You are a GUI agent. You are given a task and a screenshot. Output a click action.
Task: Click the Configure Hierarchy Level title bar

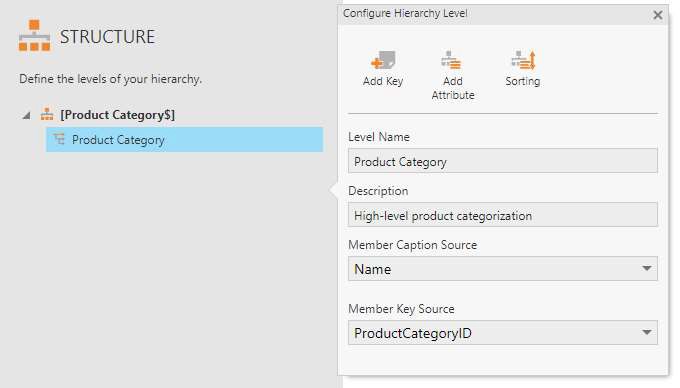click(494, 14)
